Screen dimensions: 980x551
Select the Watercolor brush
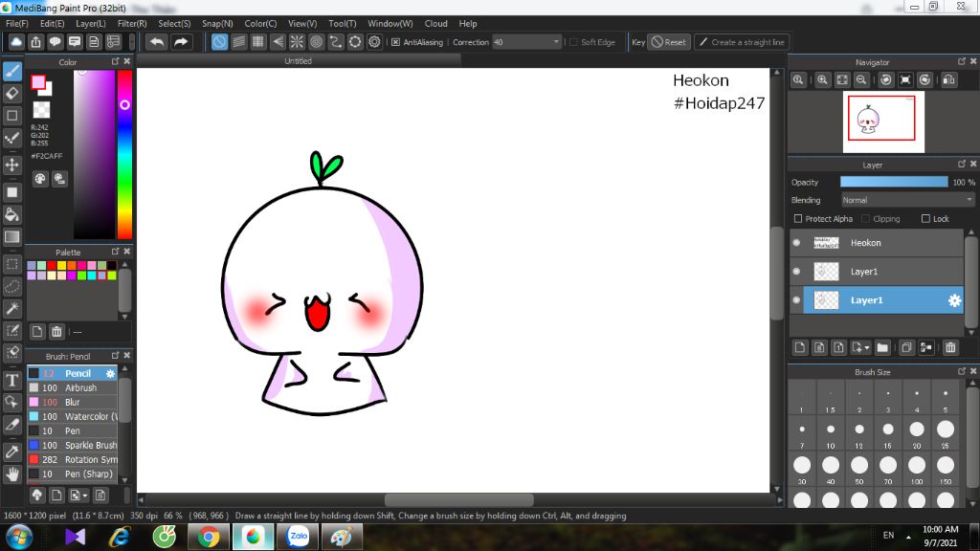click(x=72, y=417)
